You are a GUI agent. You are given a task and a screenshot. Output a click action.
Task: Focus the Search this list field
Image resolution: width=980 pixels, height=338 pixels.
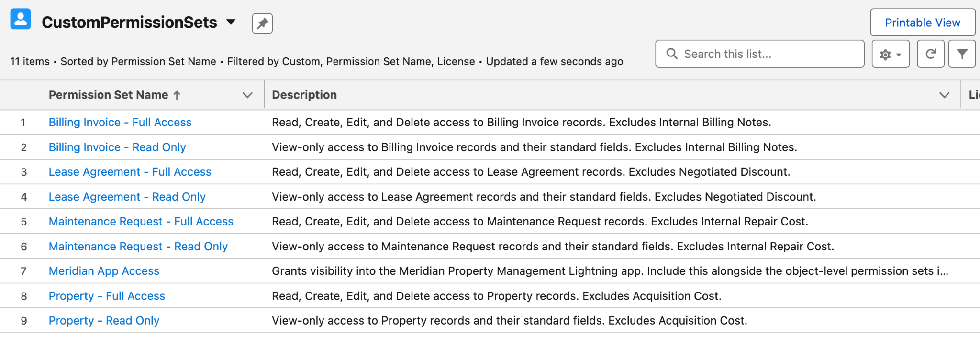click(759, 54)
